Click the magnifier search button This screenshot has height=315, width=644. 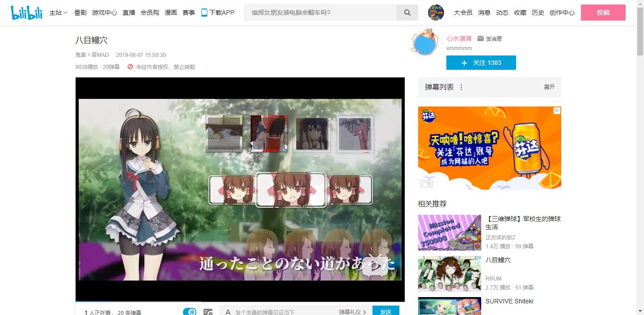(407, 13)
